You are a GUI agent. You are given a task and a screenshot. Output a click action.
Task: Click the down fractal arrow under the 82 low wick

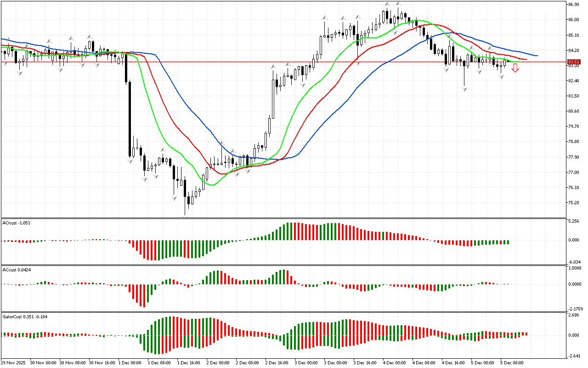465,89
